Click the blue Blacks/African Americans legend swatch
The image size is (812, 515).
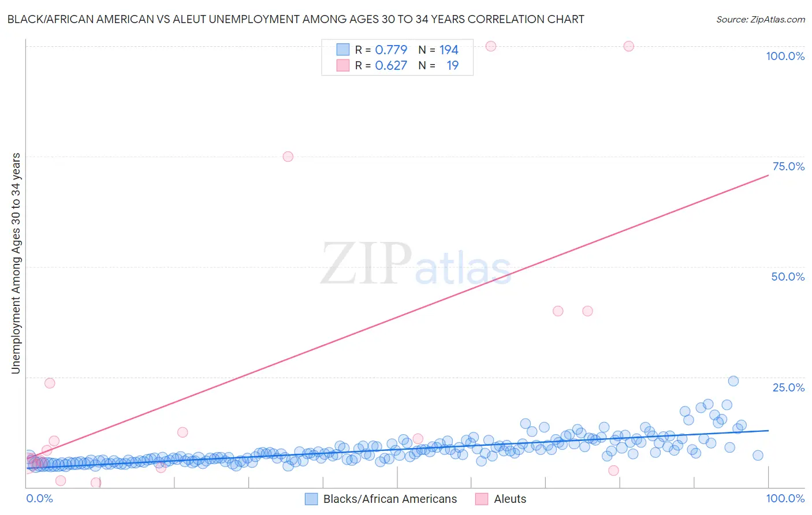[x=311, y=499]
